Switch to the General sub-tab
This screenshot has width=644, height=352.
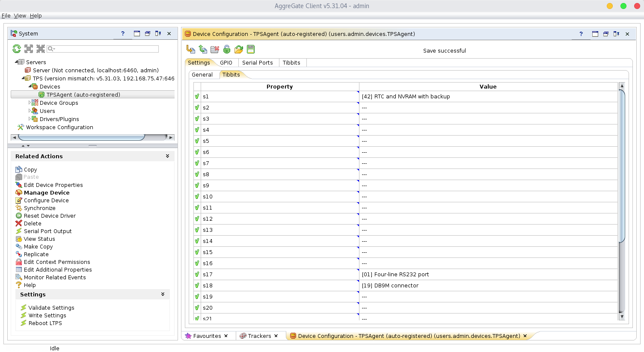[202, 74]
